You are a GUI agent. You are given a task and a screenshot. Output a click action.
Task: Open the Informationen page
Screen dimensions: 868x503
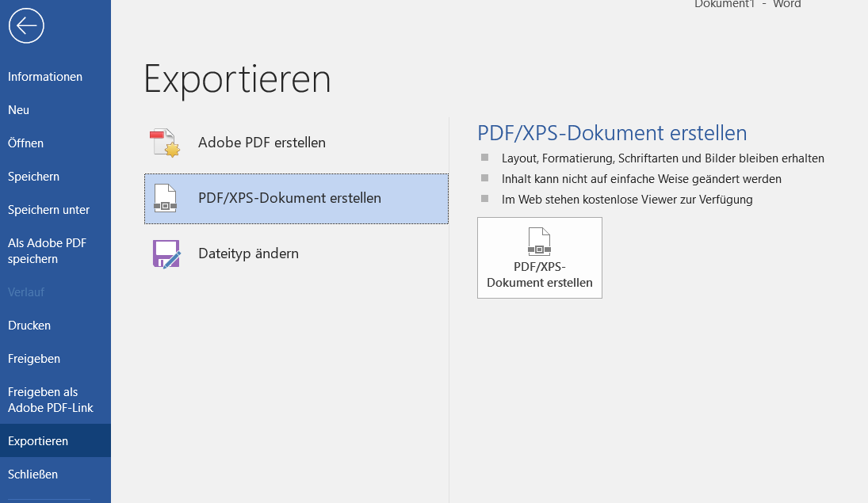[55, 77]
